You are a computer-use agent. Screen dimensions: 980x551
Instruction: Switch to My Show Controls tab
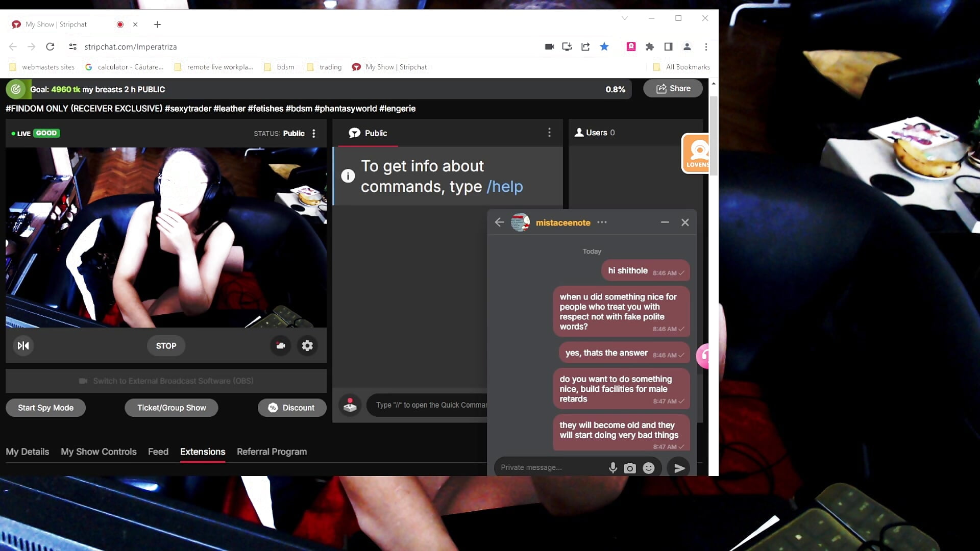tap(99, 452)
